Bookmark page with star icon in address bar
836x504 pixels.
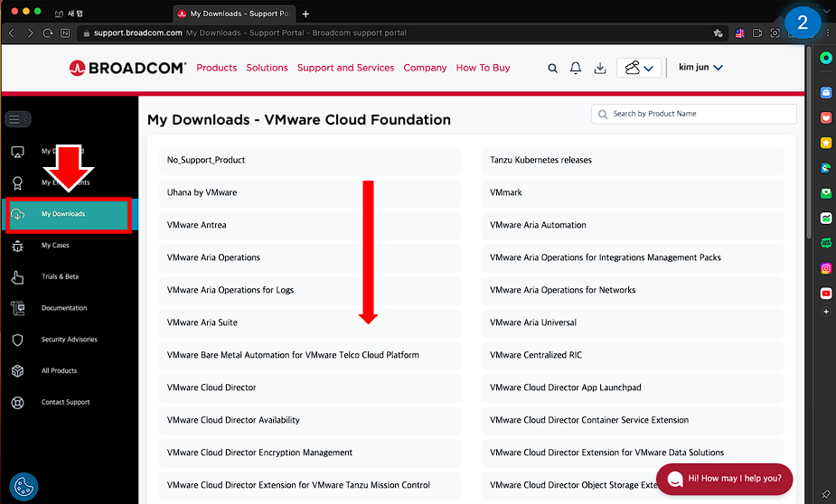pos(719,33)
